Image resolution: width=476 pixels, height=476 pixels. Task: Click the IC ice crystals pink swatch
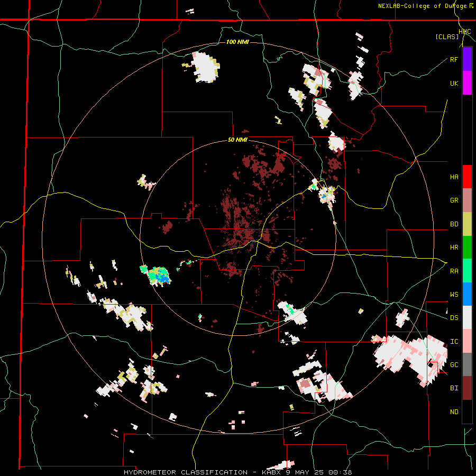(x=467, y=341)
